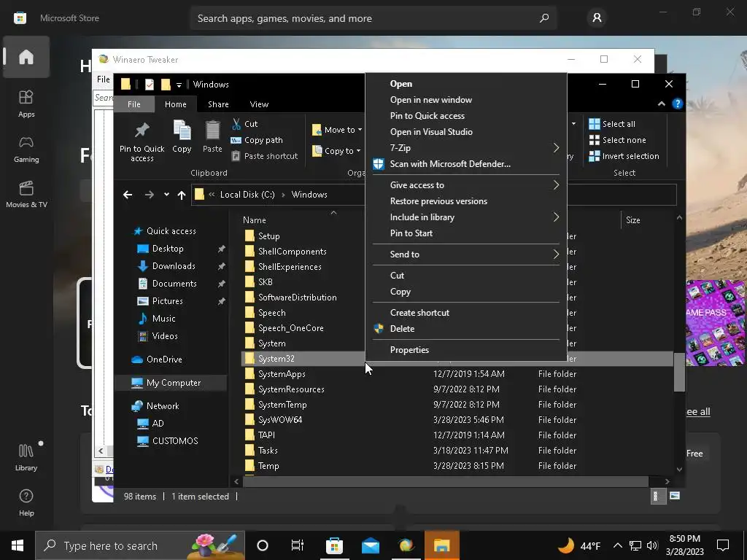Open Apps section in Microsoft Store

point(26,104)
